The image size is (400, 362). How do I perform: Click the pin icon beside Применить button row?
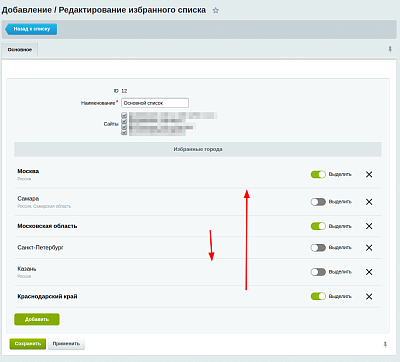(385, 344)
